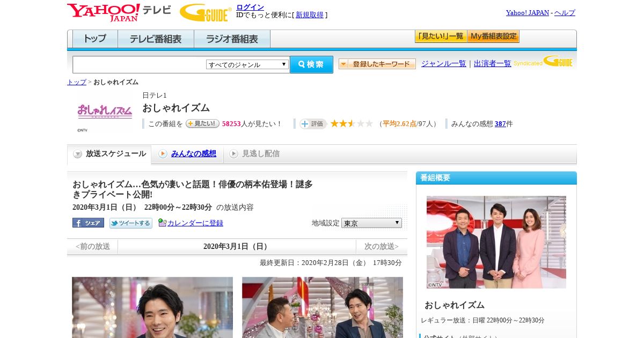644x338 pixels.
Task: Click arrow icon beside 放送スケジュール
Action: pyautogui.click(x=78, y=154)
